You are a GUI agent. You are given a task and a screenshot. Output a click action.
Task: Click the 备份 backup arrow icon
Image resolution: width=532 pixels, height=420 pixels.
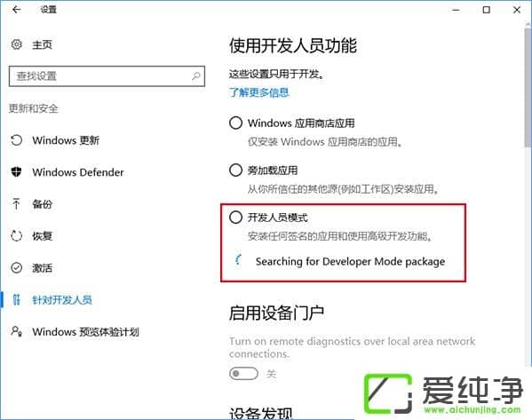click(16, 204)
